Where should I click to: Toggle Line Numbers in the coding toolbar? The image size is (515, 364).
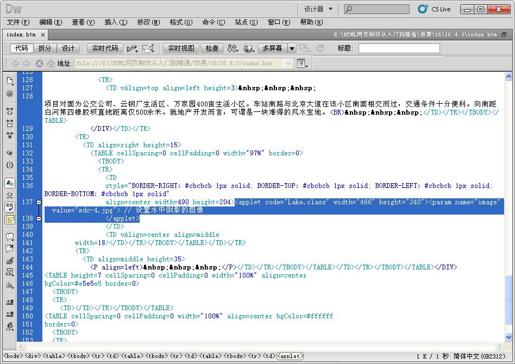[10, 183]
